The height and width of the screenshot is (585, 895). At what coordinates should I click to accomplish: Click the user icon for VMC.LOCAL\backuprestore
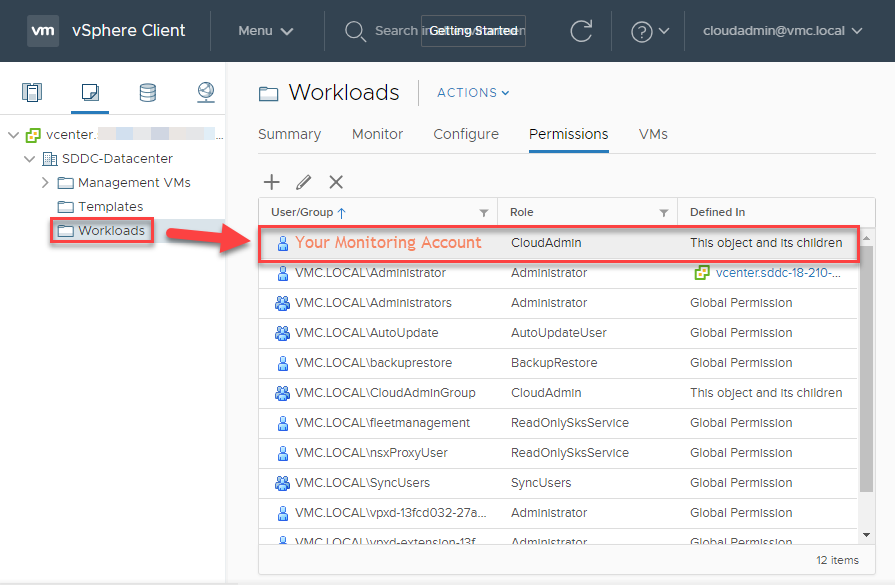pos(283,363)
